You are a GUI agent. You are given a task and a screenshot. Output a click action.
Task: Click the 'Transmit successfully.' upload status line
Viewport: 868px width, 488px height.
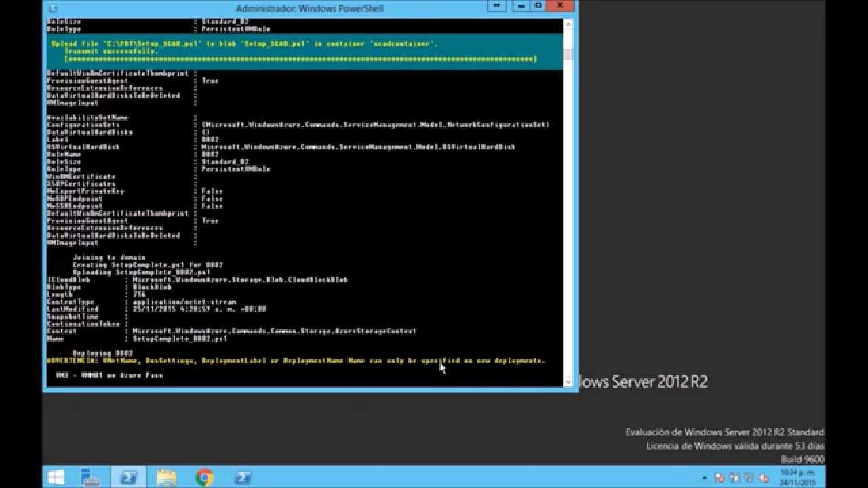111,51
